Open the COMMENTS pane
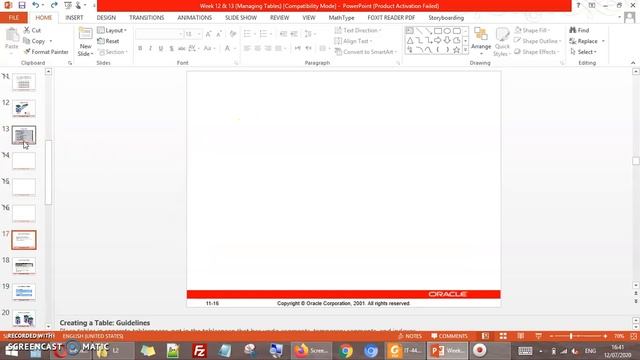The image size is (640, 360). coord(449,336)
